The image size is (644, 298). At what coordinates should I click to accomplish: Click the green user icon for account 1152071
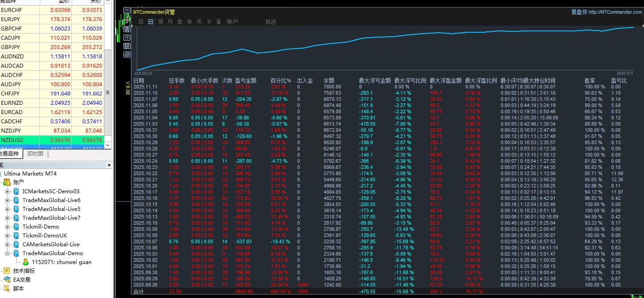(26, 262)
